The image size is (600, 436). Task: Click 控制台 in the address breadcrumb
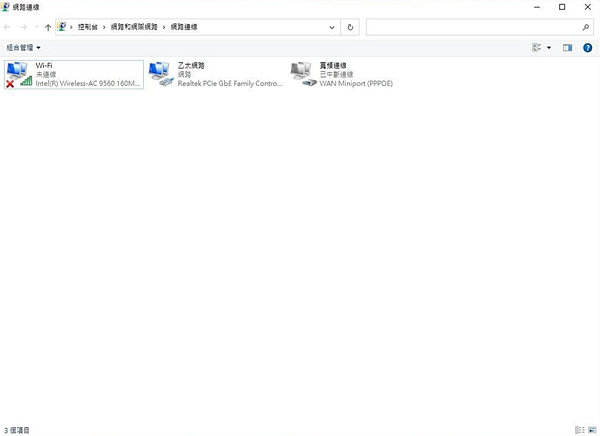88,27
